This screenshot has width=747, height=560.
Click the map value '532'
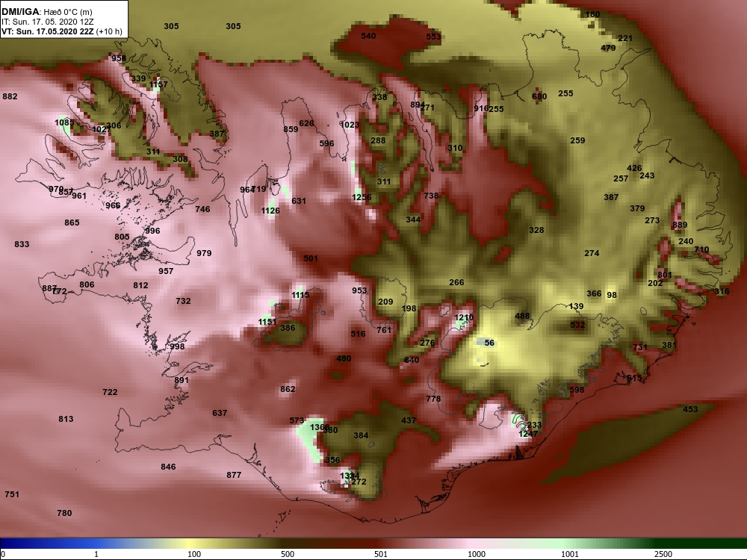(577, 325)
